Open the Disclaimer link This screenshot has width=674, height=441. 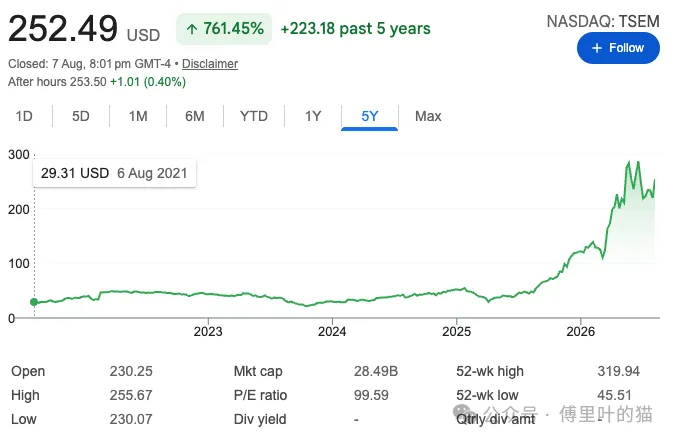click(x=210, y=64)
